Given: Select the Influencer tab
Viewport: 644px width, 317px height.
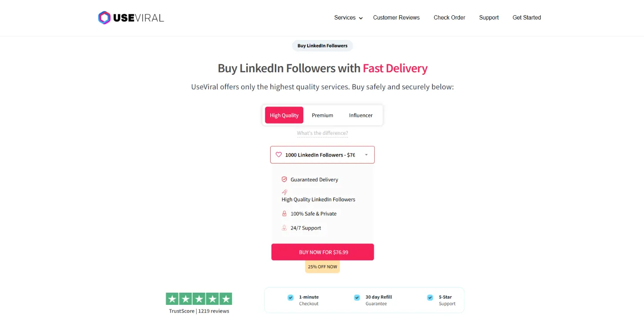Looking at the screenshot, I should pos(360,115).
